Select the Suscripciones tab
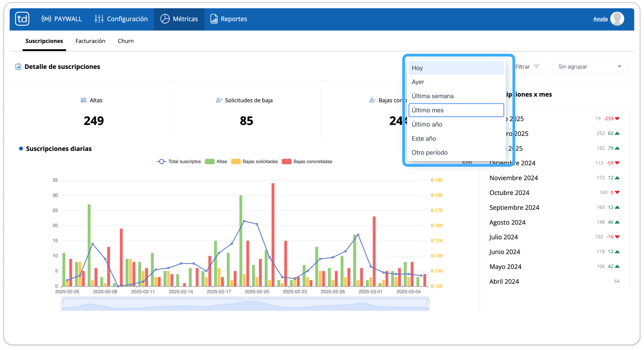This screenshot has width=644, height=350. pos(44,41)
